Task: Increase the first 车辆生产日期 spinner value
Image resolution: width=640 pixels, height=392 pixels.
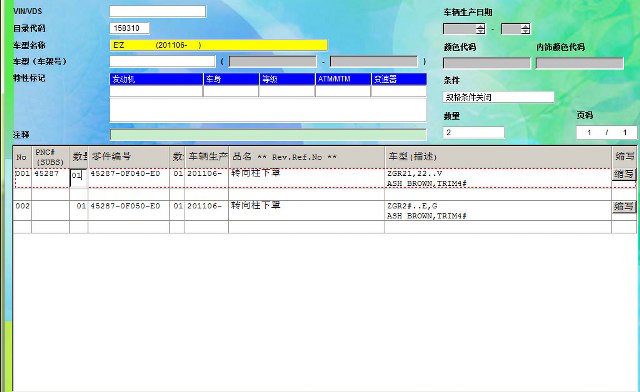Action: coord(480,26)
